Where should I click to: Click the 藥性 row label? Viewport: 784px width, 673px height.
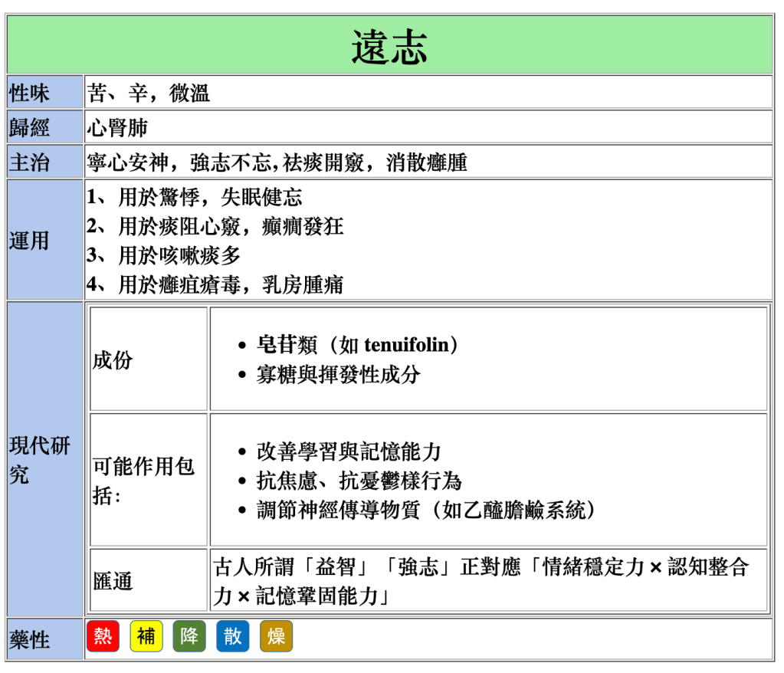pyautogui.click(x=29, y=639)
